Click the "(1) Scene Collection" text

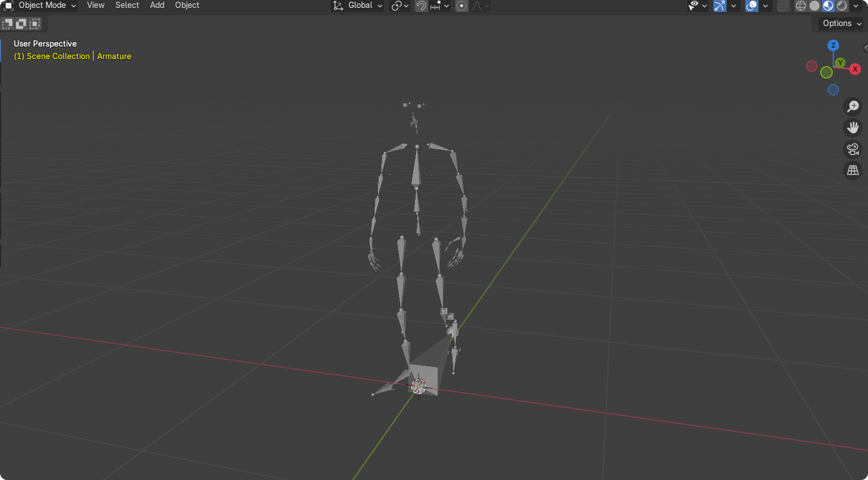point(52,56)
